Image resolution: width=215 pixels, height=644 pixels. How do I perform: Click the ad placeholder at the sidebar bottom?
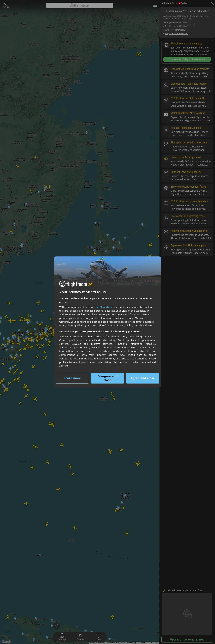click(x=187, y=614)
